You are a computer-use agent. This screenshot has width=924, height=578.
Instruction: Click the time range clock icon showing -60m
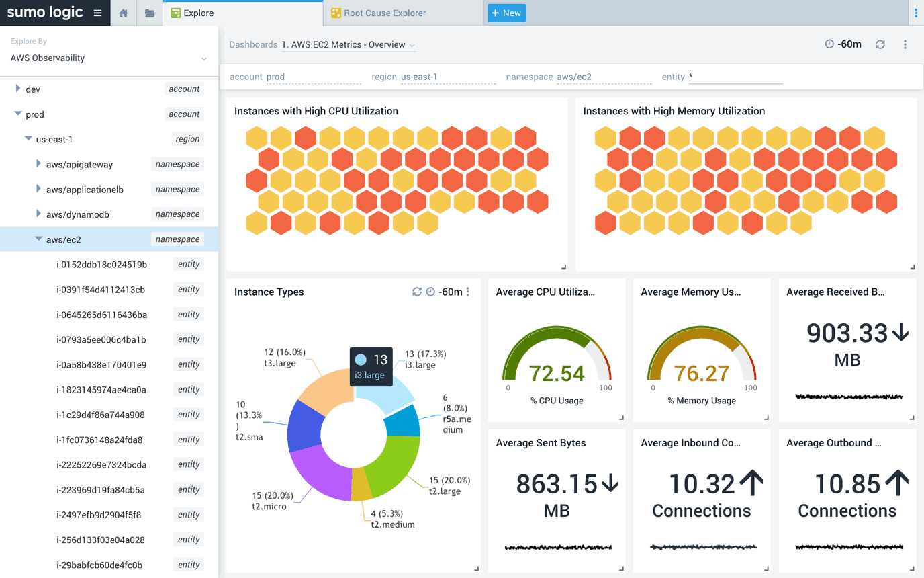[x=829, y=44]
